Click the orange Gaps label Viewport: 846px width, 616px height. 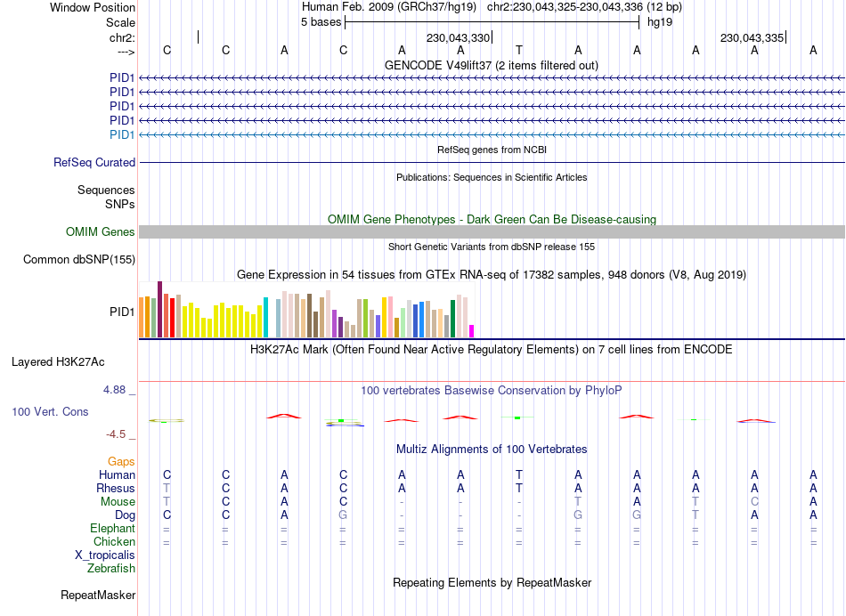point(121,461)
